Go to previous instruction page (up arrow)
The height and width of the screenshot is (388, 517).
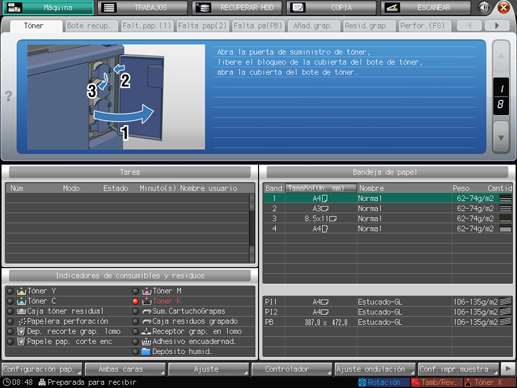coord(501,56)
